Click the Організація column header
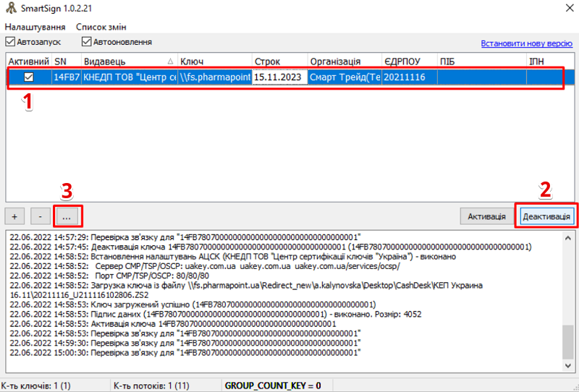 (344, 61)
